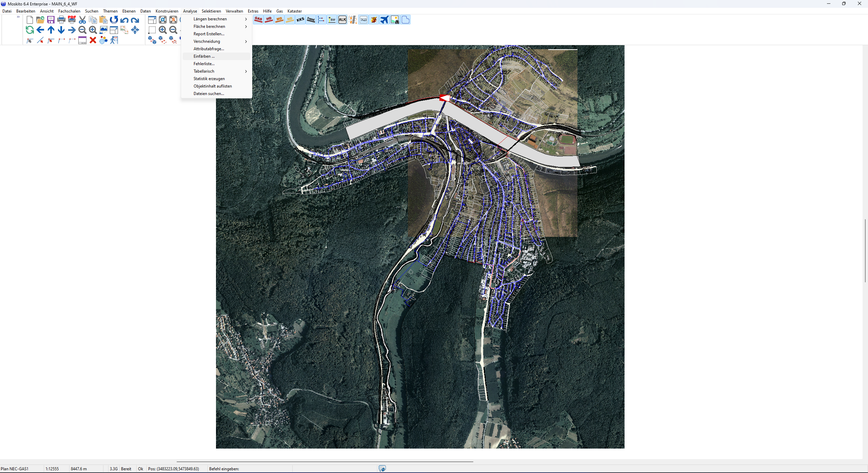Image resolution: width=868 pixels, height=473 pixels.
Task: Redo with the right curved arrow
Action: [x=135, y=20]
